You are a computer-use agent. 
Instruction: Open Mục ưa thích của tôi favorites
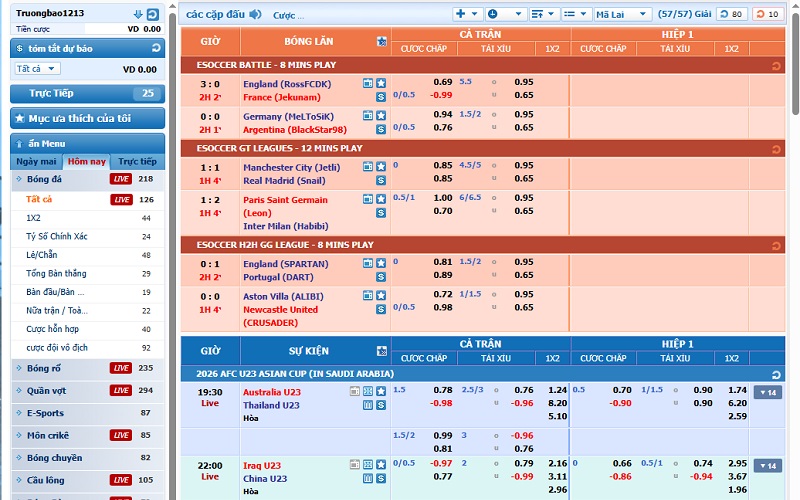[87, 118]
